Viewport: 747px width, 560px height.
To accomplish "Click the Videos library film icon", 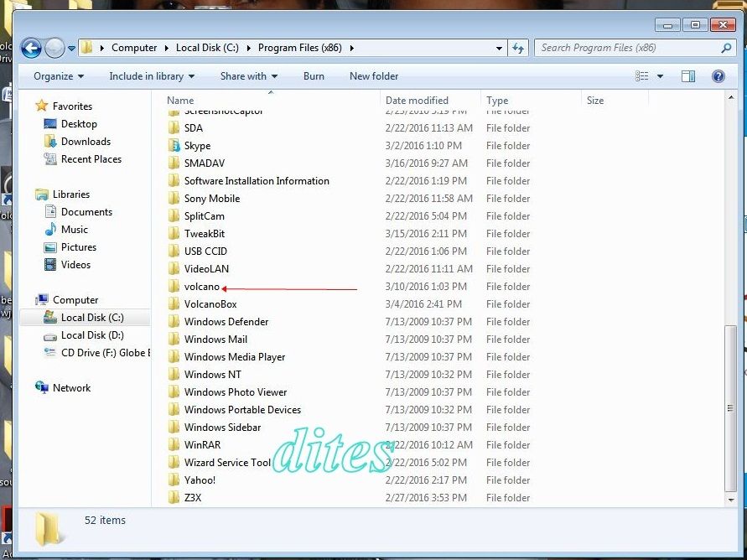I will (50, 265).
